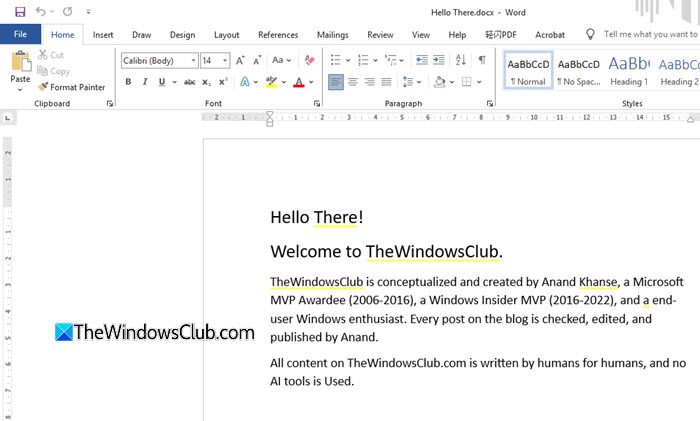Toggle Subscript formatting

206,82
